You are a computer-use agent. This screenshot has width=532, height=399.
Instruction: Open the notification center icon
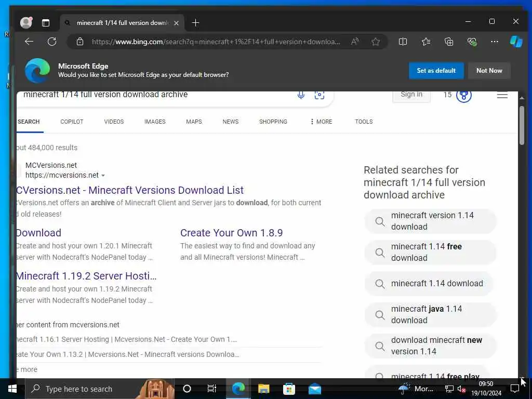(x=514, y=389)
